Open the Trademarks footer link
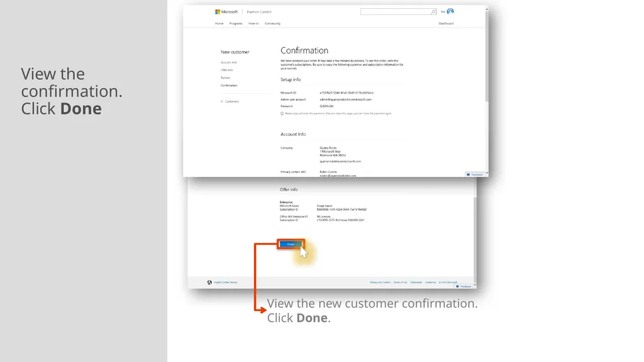The height and width of the screenshot is (362, 644). [416, 282]
